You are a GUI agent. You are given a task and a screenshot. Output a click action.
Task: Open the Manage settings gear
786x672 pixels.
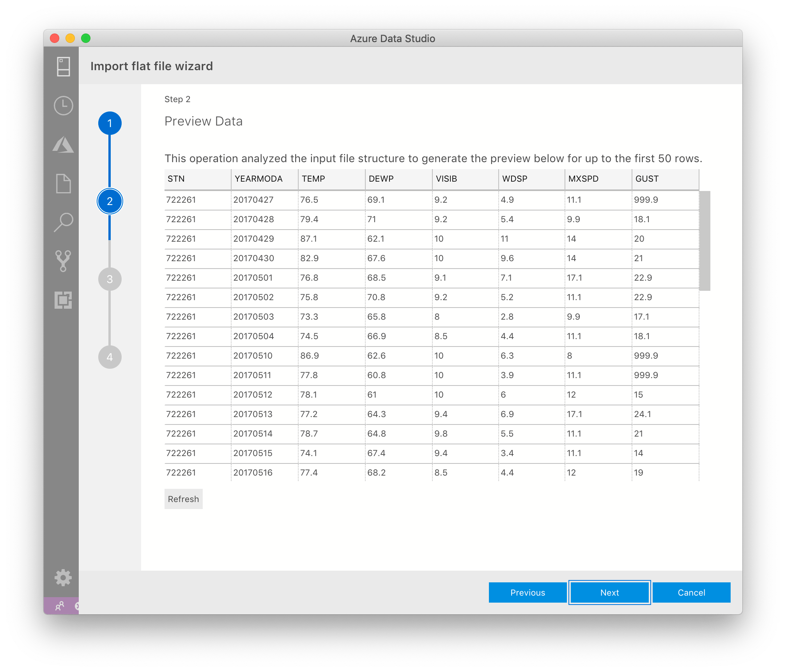pos(63,577)
